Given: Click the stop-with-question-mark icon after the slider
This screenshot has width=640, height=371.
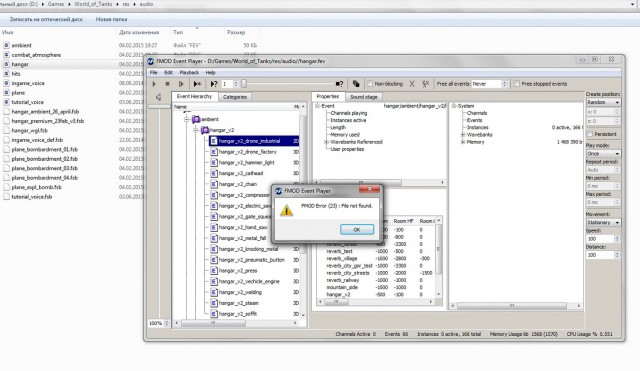Looking at the screenshot, I should pos(339,84).
